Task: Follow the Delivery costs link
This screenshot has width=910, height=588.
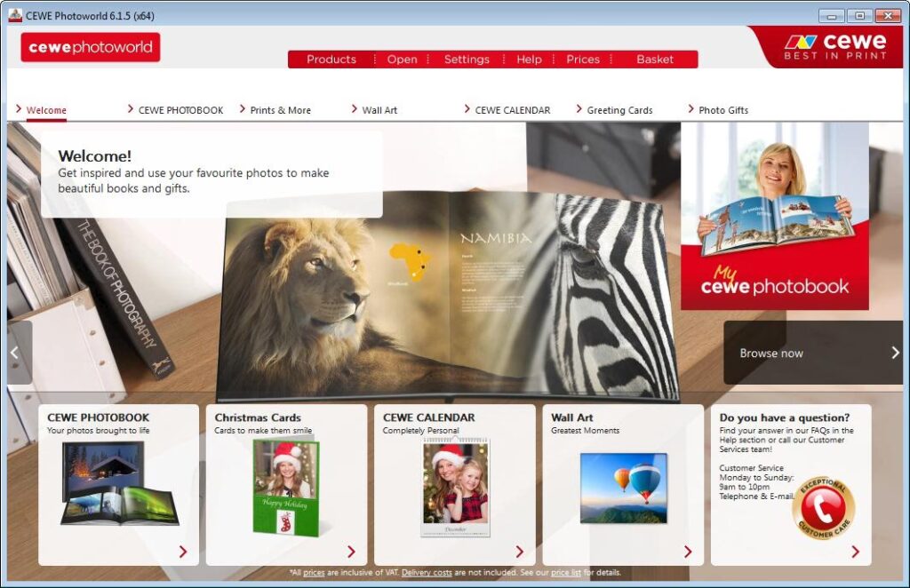Action: coord(427,573)
